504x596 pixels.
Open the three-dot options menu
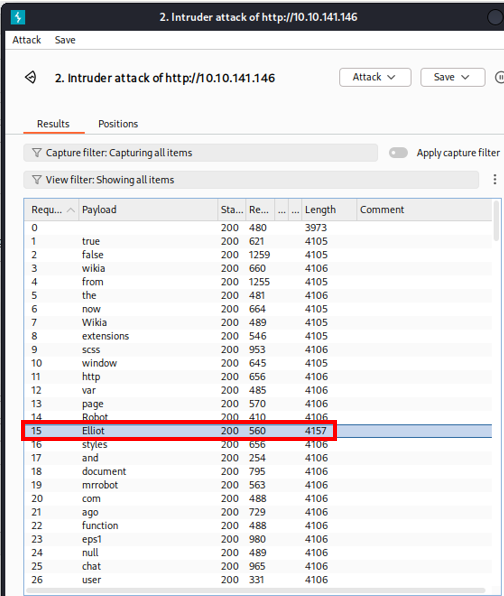click(x=495, y=179)
